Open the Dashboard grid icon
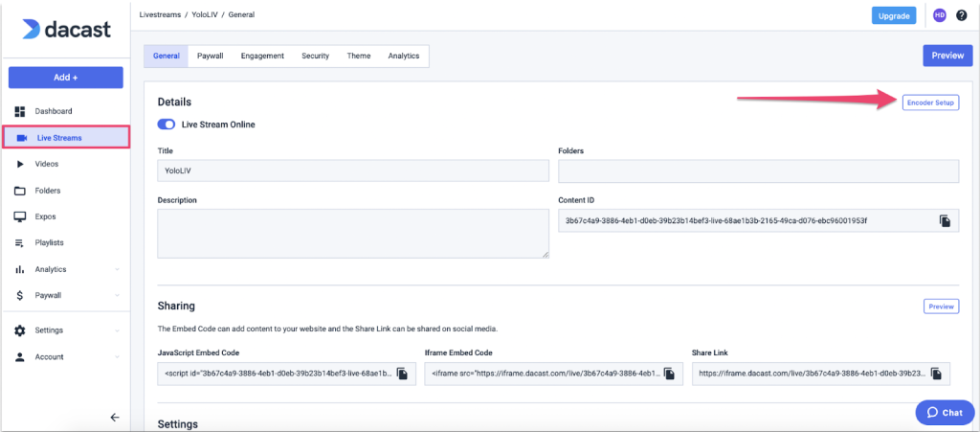Viewport: 980px width, 432px height. click(x=20, y=111)
